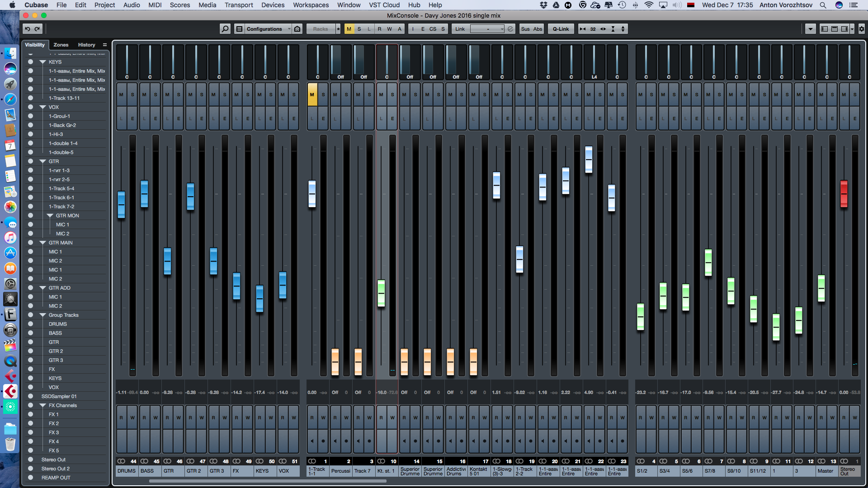This screenshot has width=868, height=488.
Task: Solo the DRUMS group channel
Action: click(x=132, y=94)
